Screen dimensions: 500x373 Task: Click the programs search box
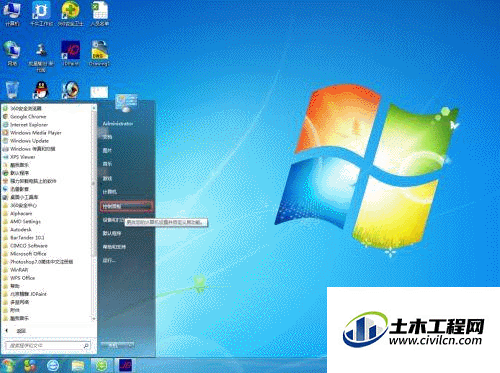click(48, 346)
